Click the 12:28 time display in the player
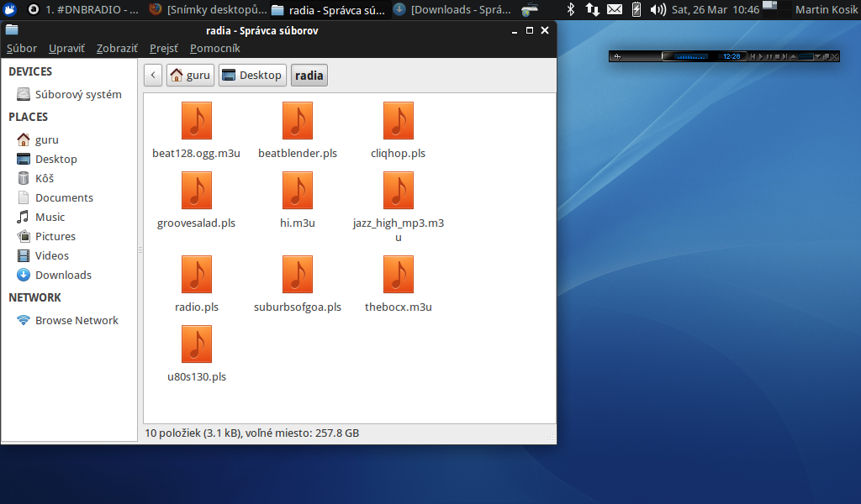Viewport: 861px width, 504px height. pos(732,56)
